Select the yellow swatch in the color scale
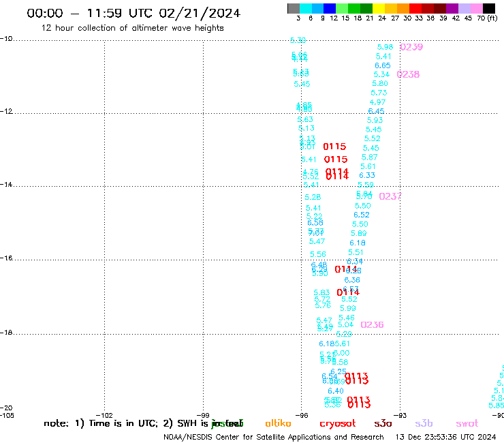 click(x=379, y=8)
